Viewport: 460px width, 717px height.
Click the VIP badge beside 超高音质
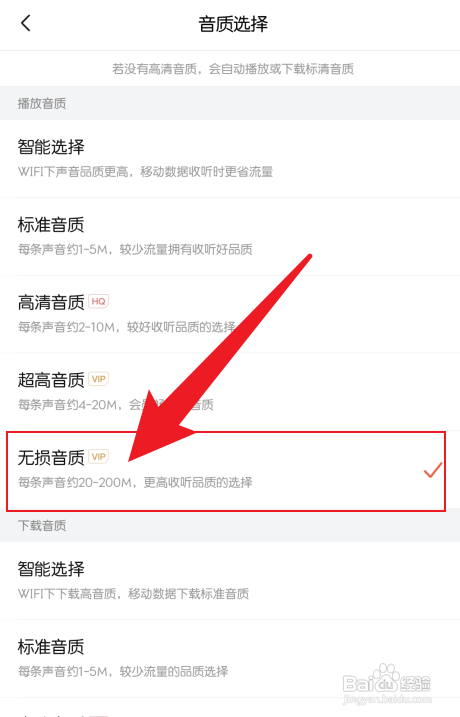98,379
